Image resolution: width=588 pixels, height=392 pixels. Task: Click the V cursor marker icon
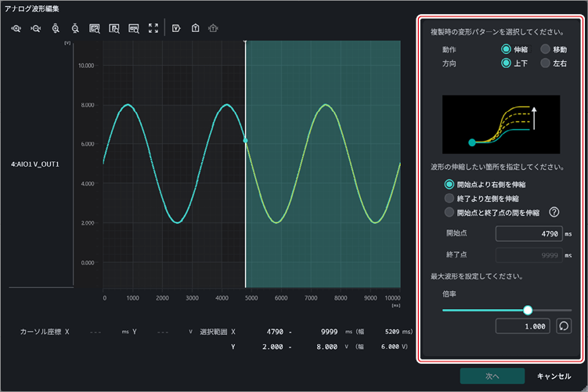[x=176, y=28]
